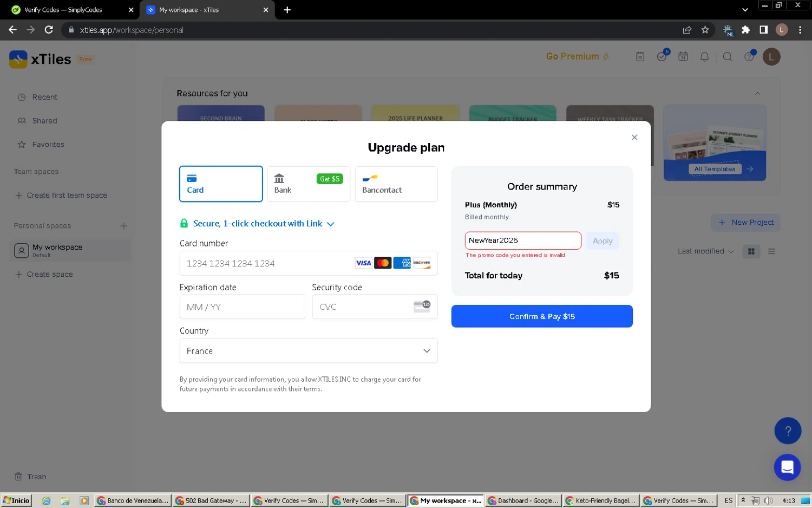
Task: Create first team space
Action: [x=61, y=196]
